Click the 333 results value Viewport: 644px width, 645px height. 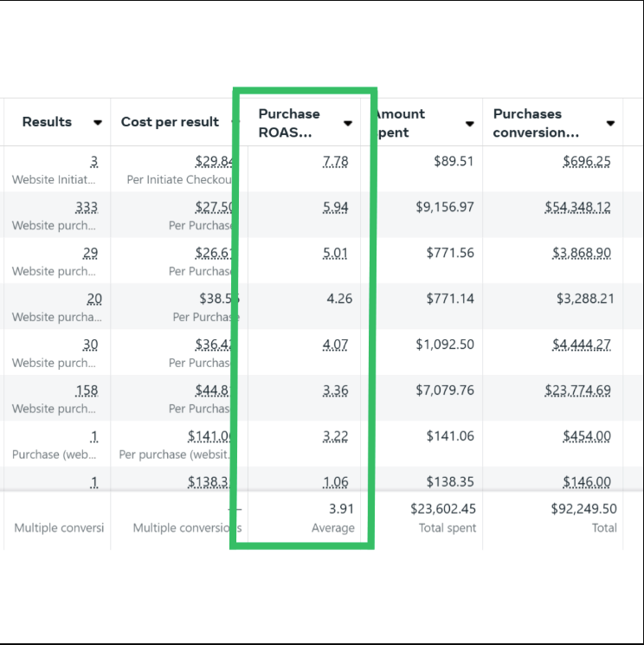point(86,207)
